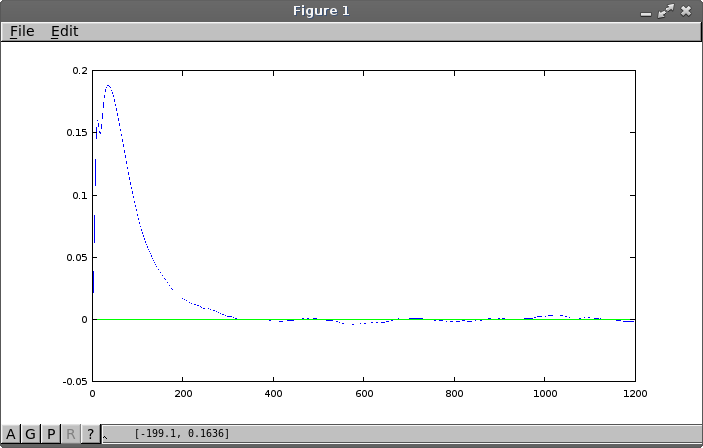Click the y-axis label 0.1

click(x=80, y=196)
